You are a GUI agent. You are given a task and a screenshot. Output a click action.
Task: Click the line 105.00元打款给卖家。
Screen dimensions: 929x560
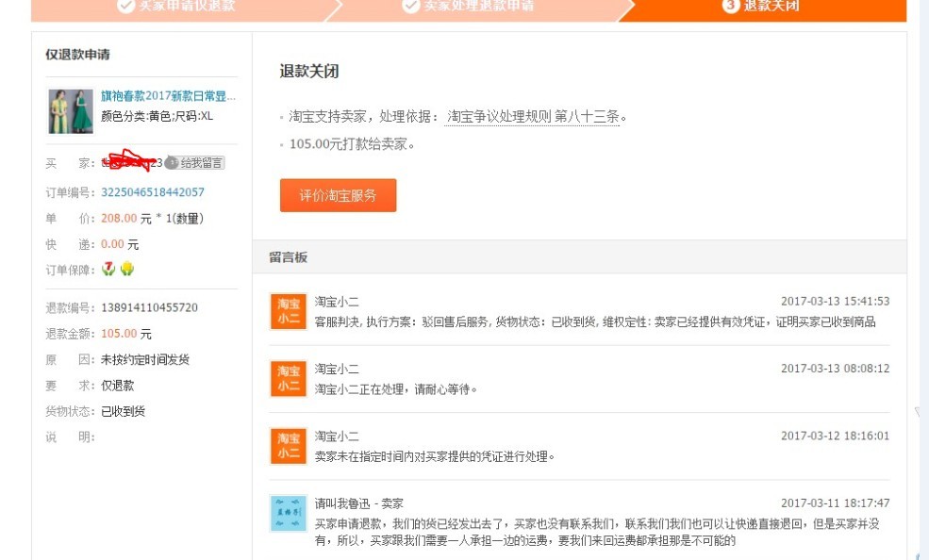pyautogui.click(x=352, y=144)
